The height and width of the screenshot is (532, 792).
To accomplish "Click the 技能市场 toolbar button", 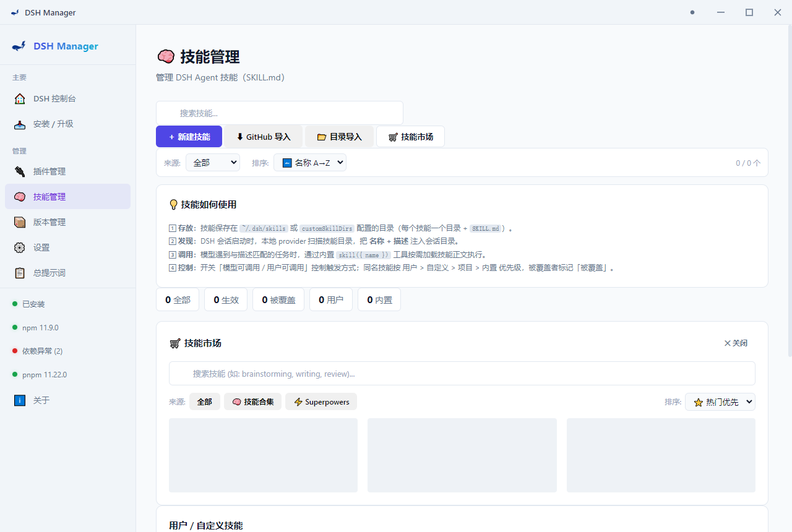I will 410,137.
